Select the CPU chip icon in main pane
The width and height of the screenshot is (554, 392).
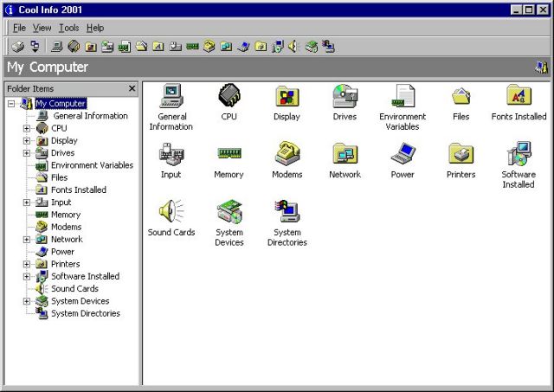point(229,95)
